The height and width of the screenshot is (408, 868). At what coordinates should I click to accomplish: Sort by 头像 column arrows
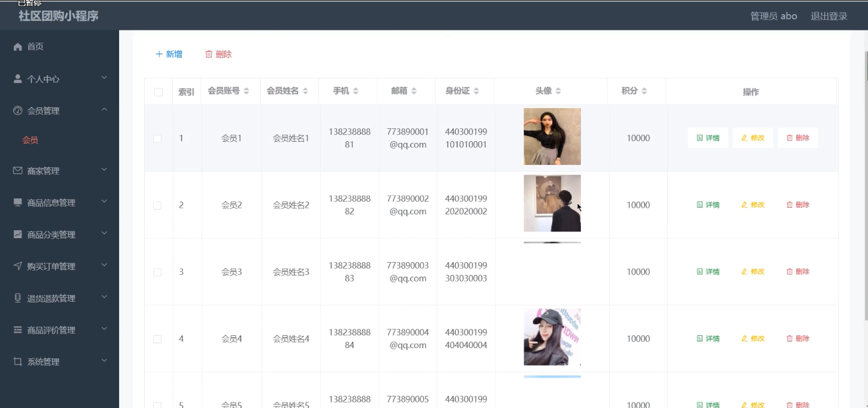pyautogui.click(x=558, y=91)
